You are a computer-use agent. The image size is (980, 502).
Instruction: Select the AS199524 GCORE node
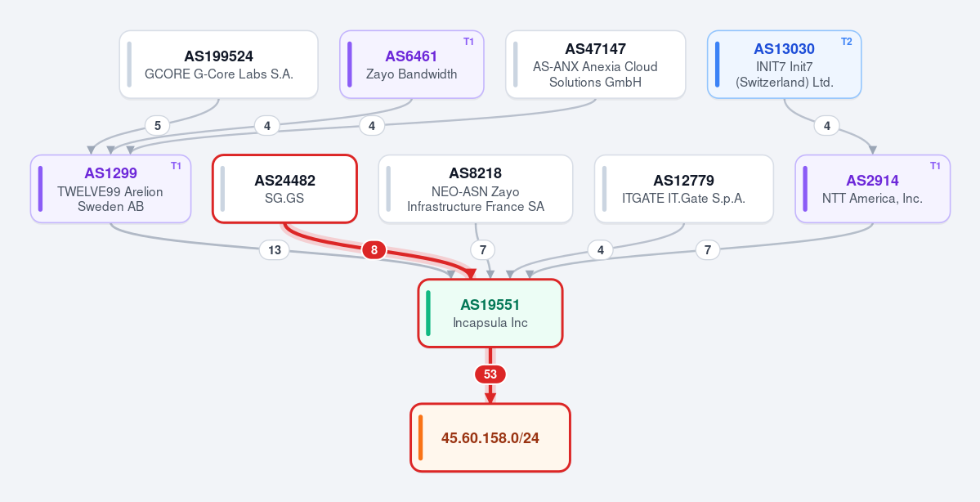(219, 65)
